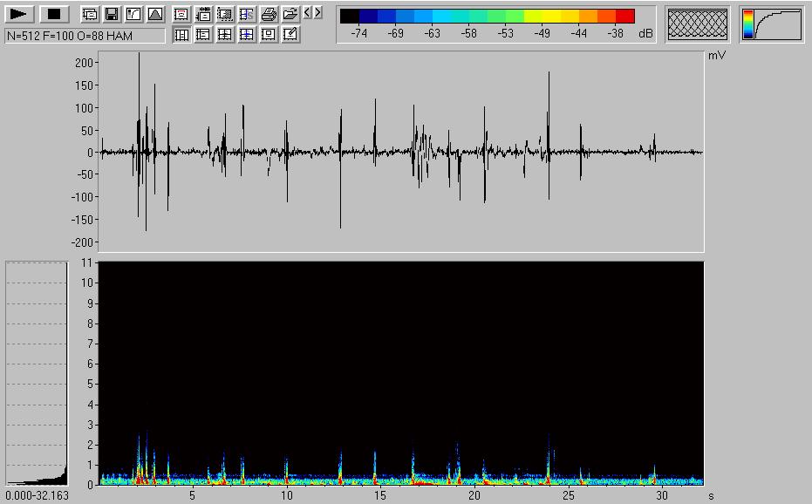Toggle the pressed vertical-lines cursor mode icon
812x504 pixels.
[181, 35]
